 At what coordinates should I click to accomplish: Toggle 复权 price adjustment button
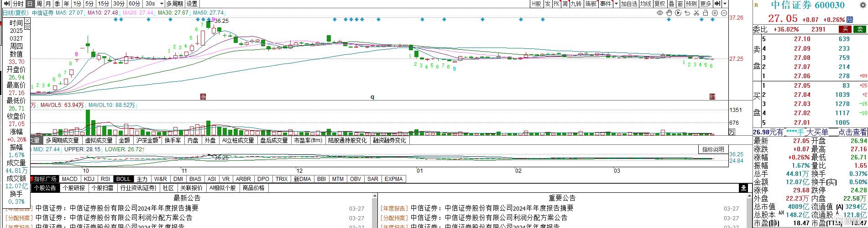(659, 4)
